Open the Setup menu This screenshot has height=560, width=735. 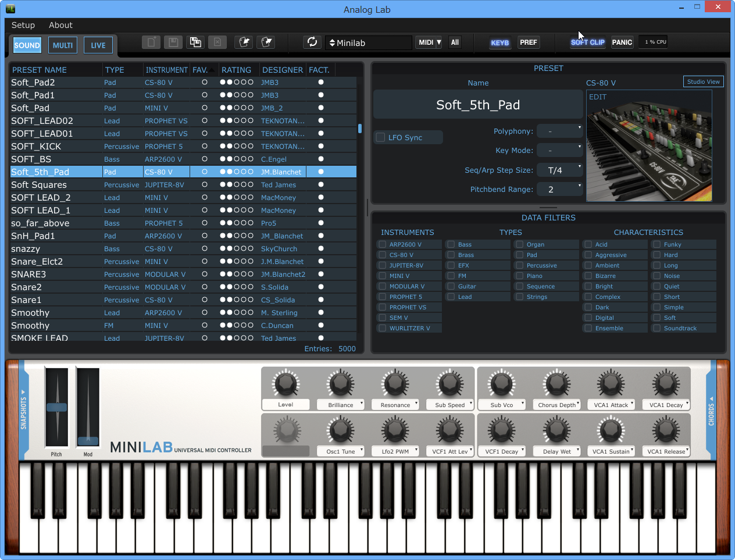click(x=23, y=25)
